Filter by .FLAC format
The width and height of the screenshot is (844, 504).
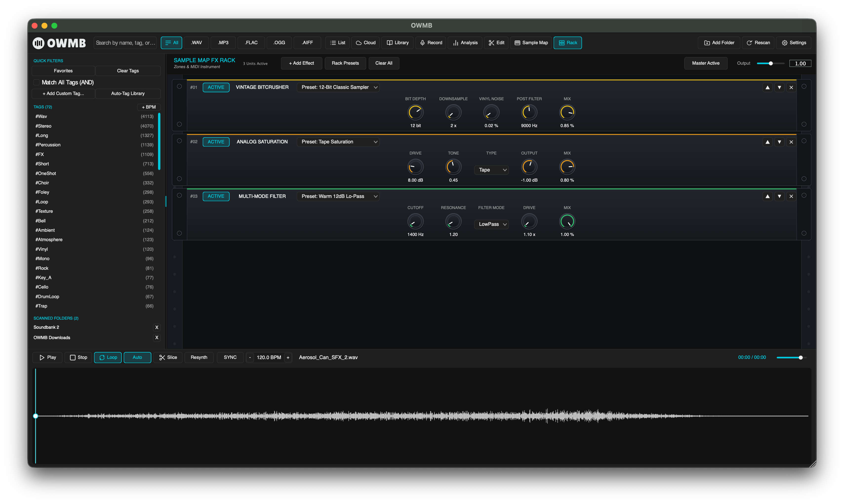251,43
